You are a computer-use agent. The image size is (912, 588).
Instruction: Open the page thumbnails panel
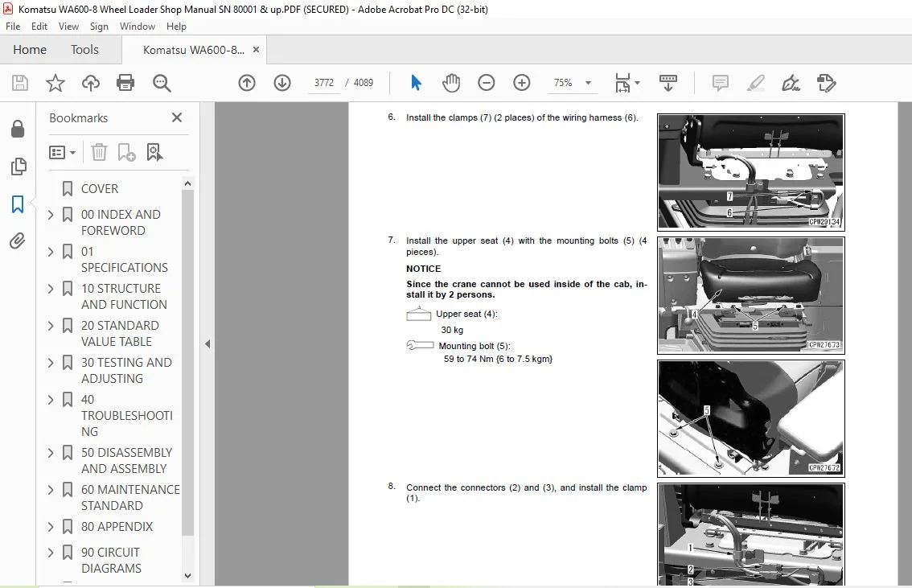pyautogui.click(x=18, y=167)
